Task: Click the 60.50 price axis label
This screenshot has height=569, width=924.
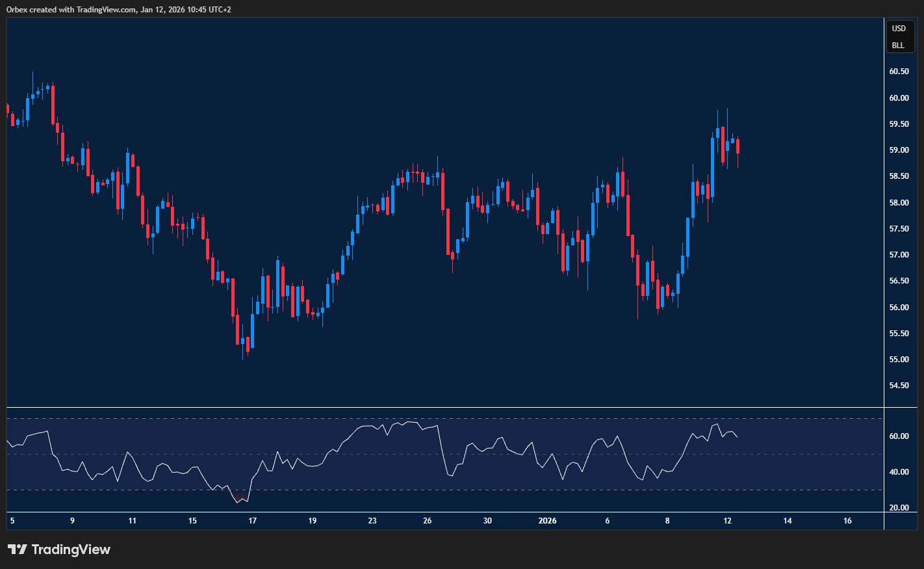Action: (x=899, y=72)
